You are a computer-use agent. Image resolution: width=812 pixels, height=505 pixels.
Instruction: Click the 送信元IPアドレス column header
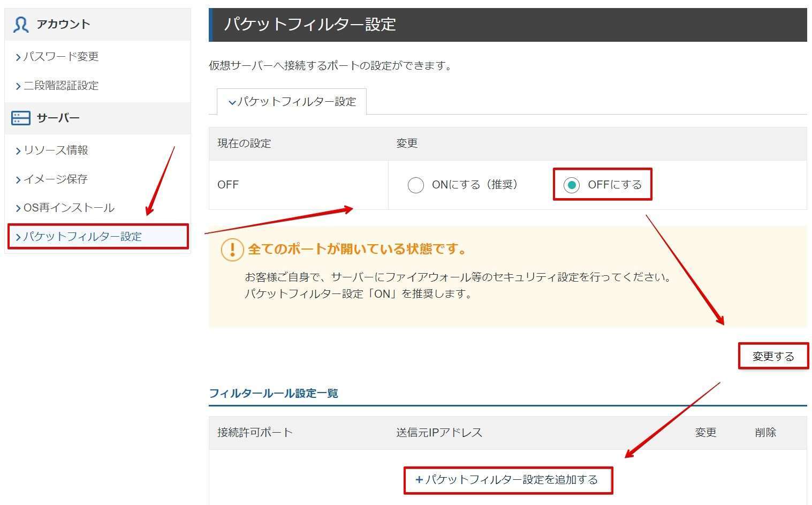439,433
